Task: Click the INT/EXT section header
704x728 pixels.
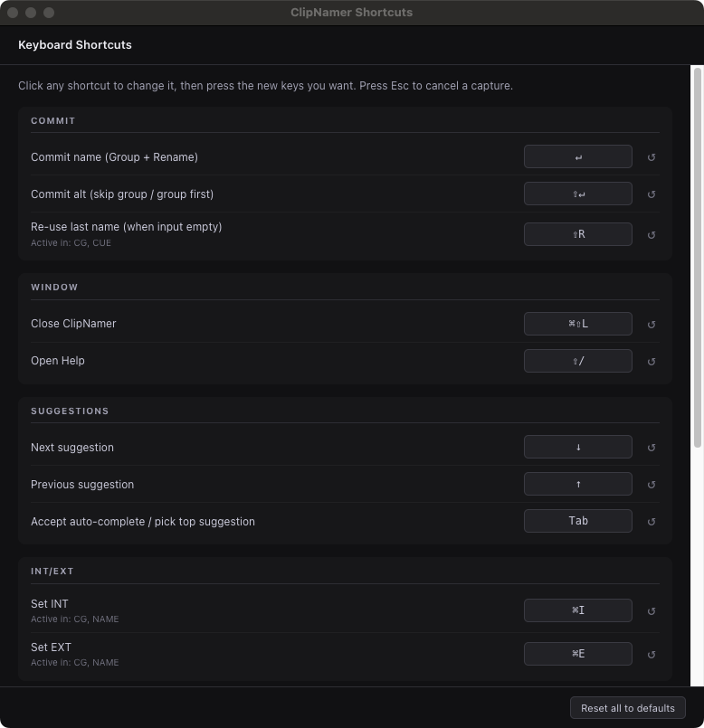Action: [52, 571]
